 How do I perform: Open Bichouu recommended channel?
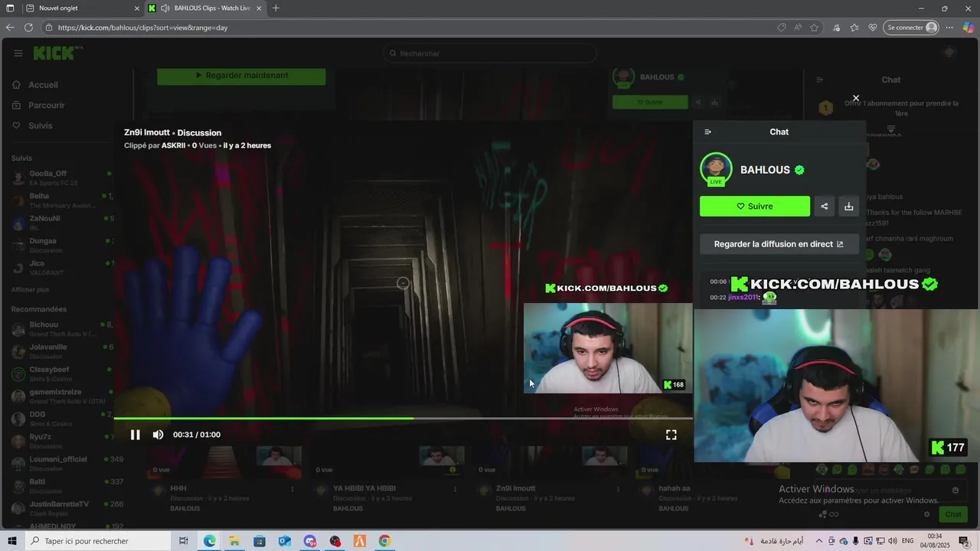point(61,329)
